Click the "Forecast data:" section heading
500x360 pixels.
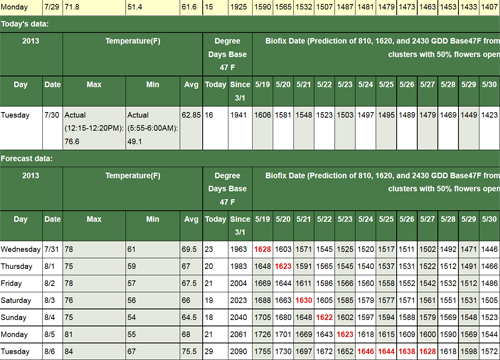coord(27,159)
